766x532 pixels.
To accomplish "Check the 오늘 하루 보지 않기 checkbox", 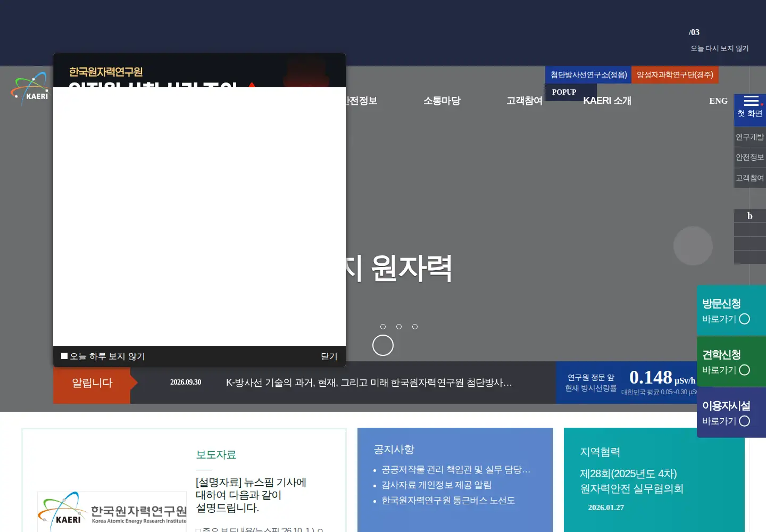I will click(x=64, y=356).
